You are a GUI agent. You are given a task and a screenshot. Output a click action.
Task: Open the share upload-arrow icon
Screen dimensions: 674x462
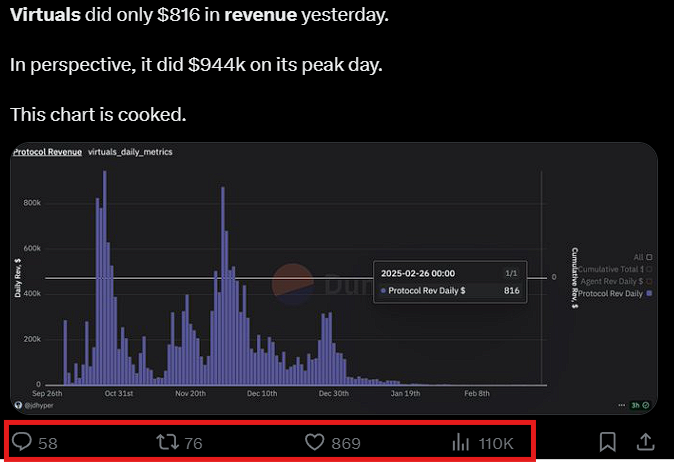point(645,442)
